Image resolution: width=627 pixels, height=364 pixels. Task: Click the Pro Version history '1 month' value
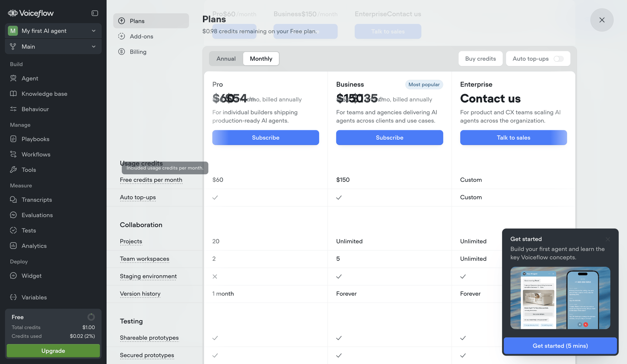point(223,294)
